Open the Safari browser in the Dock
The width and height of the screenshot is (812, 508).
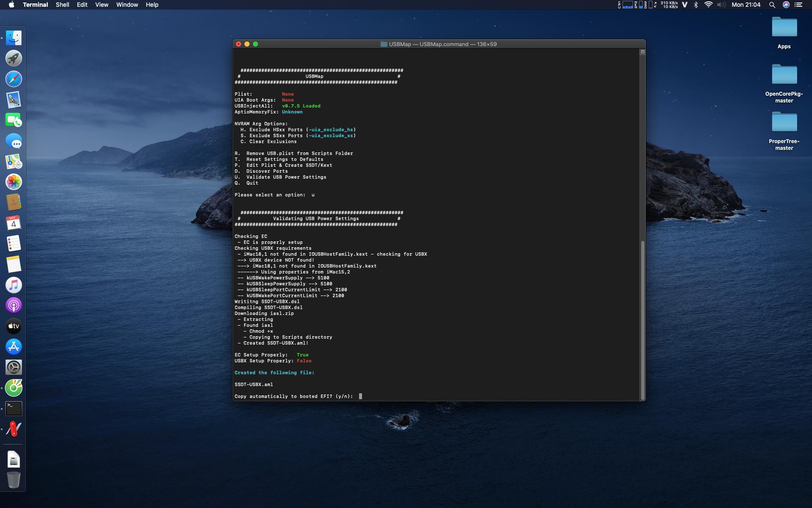[x=14, y=79]
